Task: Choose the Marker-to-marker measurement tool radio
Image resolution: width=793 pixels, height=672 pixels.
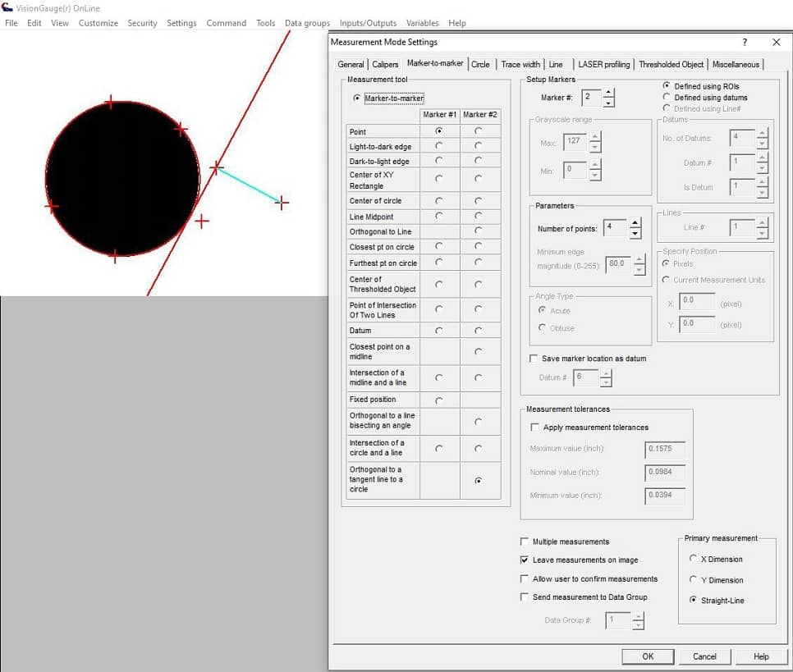Action: tap(357, 98)
